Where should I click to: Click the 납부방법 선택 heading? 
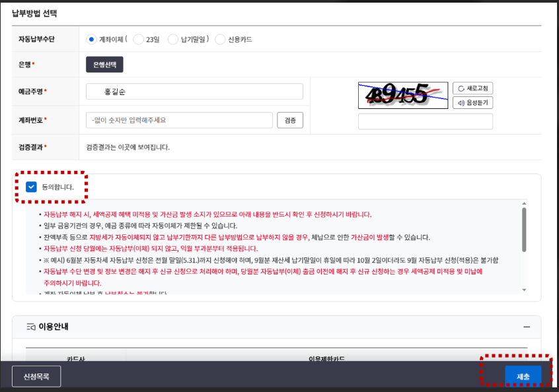(x=34, y=14)
